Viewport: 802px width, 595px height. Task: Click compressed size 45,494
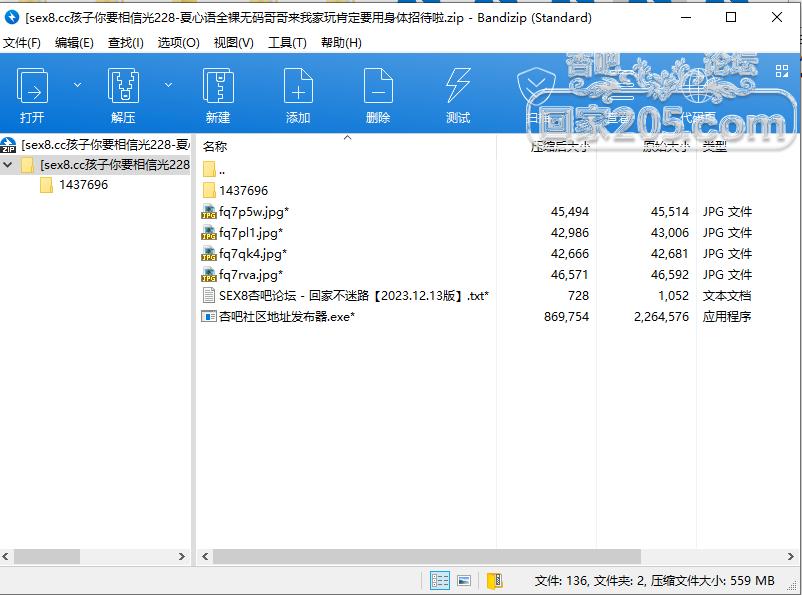tap(570, 211)
